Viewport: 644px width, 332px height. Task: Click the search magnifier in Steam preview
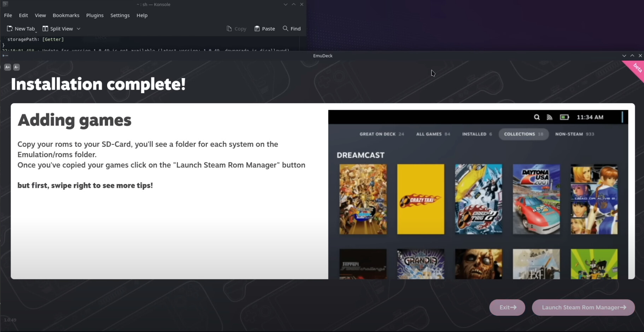[x=537, y=117]
